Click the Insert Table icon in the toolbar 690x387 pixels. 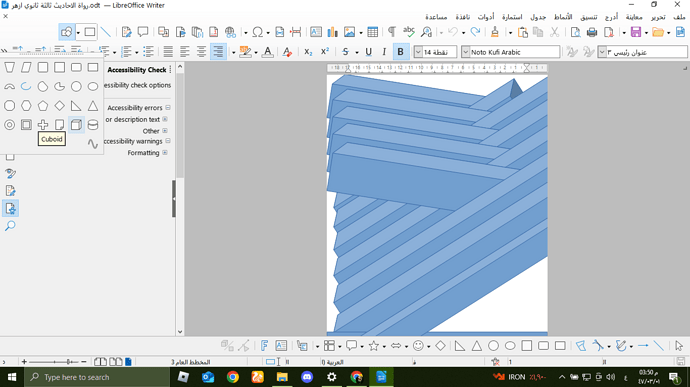(x=372, y=32)
